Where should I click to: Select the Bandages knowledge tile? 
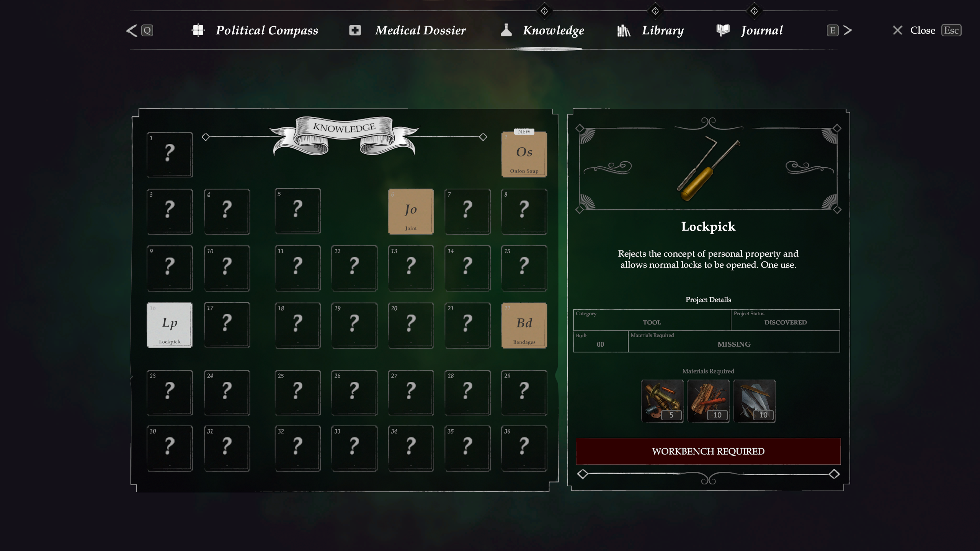pyautogui.click(x=524, y=325)
